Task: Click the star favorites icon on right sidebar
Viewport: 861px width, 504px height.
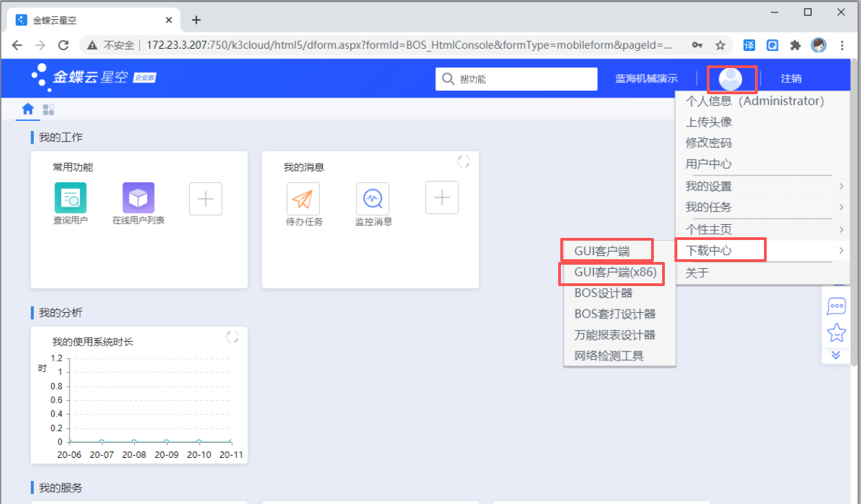Action: 836,333
